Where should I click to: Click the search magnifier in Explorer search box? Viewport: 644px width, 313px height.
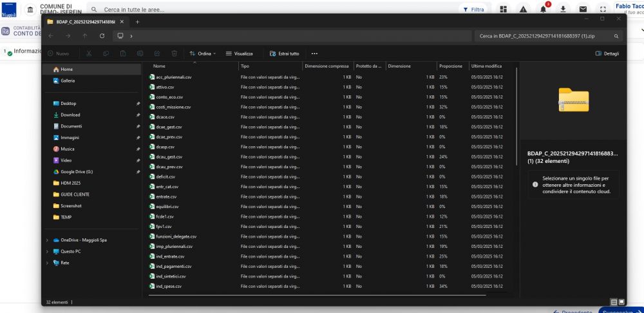(x=616, y=36)
